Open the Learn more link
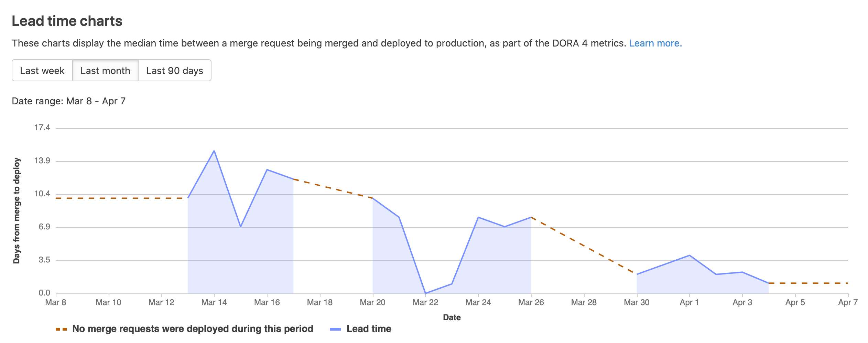This screenshot has width=868, height=343. (x=655, y=43)
